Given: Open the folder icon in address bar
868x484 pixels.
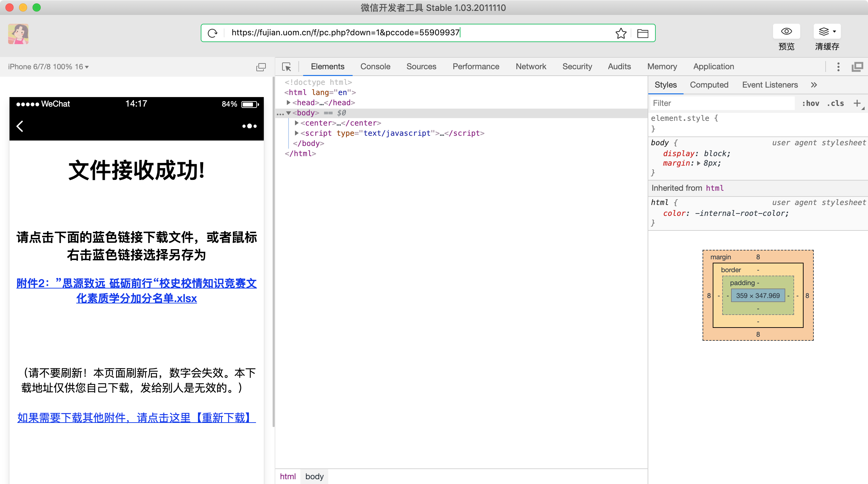Looking at the screenshot, I should [x=643, y=33].
